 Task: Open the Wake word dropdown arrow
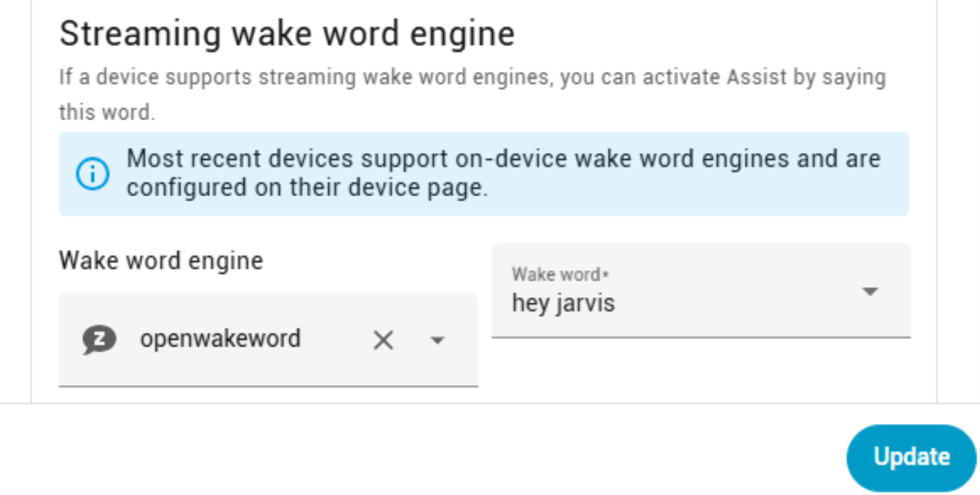tap(869, 291)
